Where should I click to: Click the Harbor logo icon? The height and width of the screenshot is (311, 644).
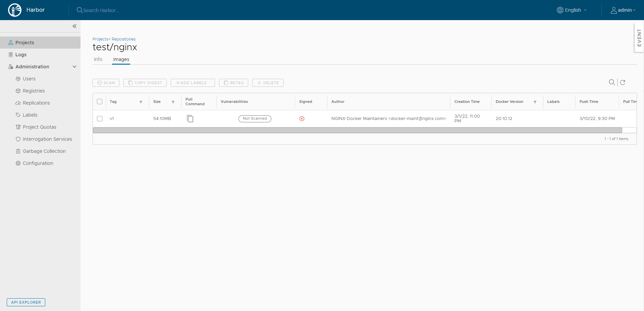15,10
